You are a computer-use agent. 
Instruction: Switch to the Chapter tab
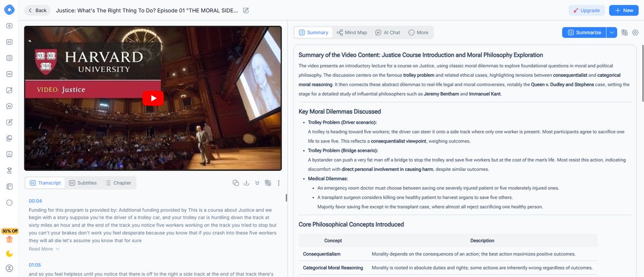point(118,183)
